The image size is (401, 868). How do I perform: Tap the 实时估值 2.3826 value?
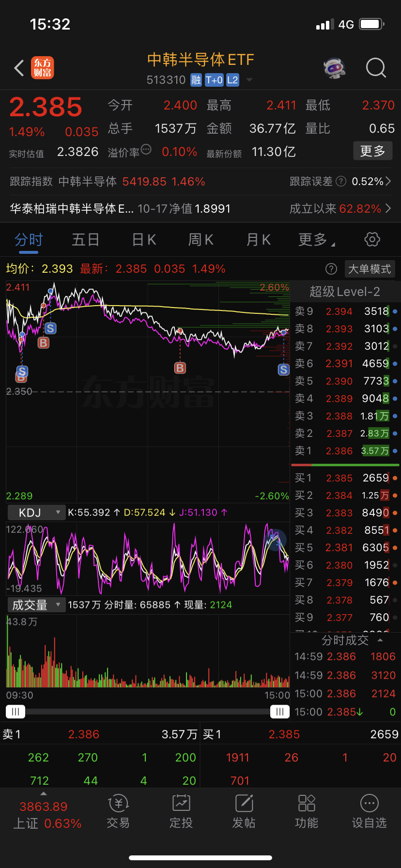[77, 152]
